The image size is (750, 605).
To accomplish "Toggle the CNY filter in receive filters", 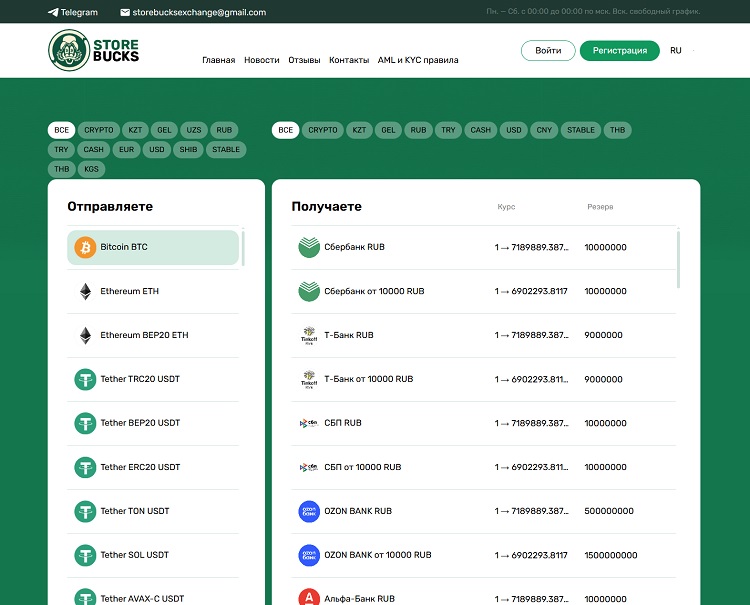I will [544, 130].
